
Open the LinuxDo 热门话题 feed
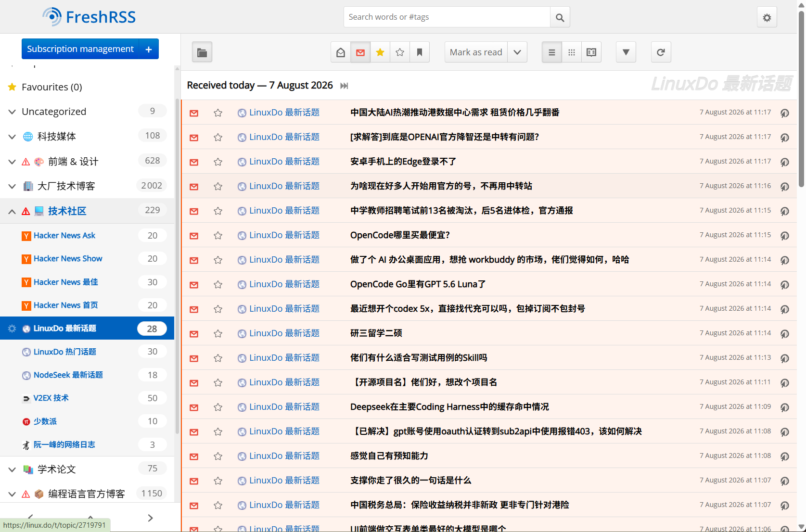tap(65, 352)
